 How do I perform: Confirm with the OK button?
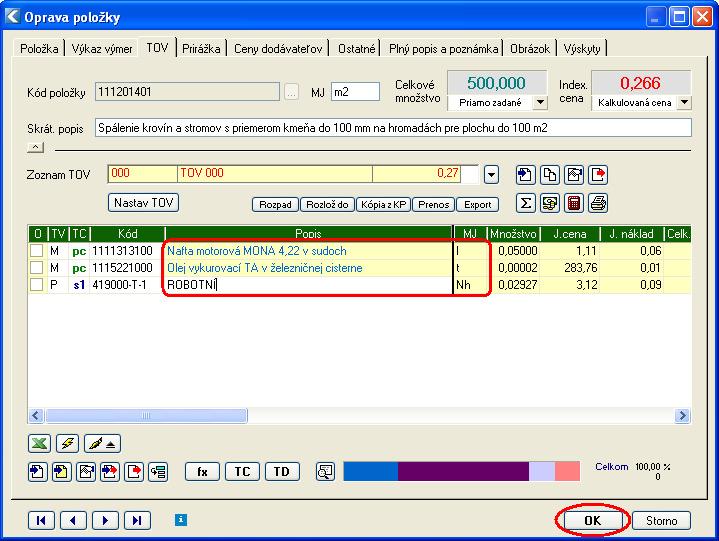pyautogui.click(x=592, y=520)
